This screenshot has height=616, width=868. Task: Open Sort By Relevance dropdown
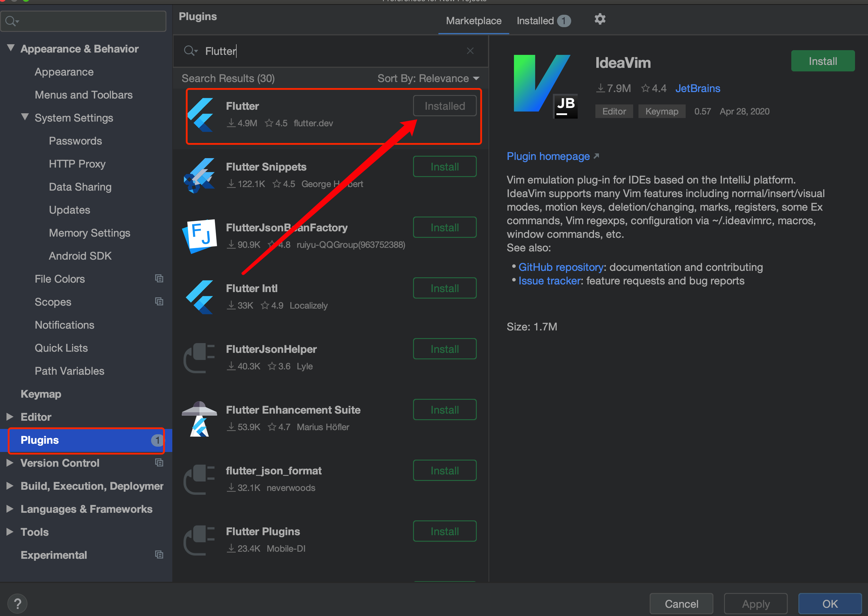[428, 78]
